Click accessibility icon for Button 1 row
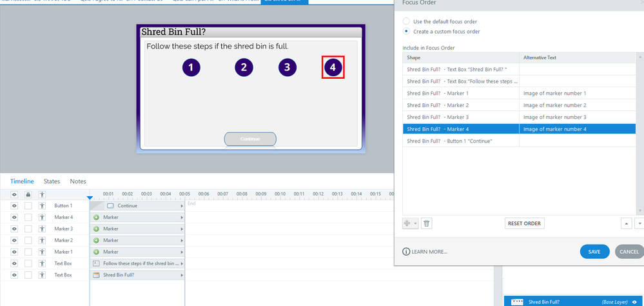This screenshot has height=306, width=644. (x=42, y=206)
